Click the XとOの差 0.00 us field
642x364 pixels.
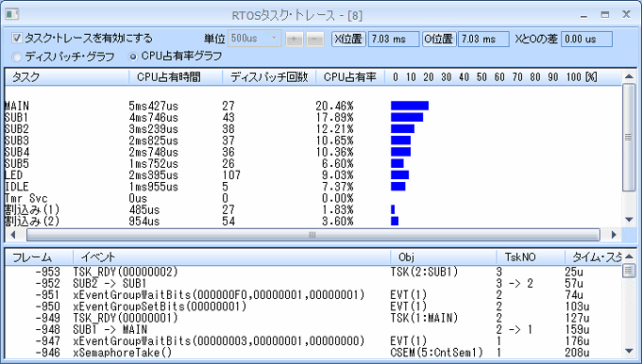(586, 39)
